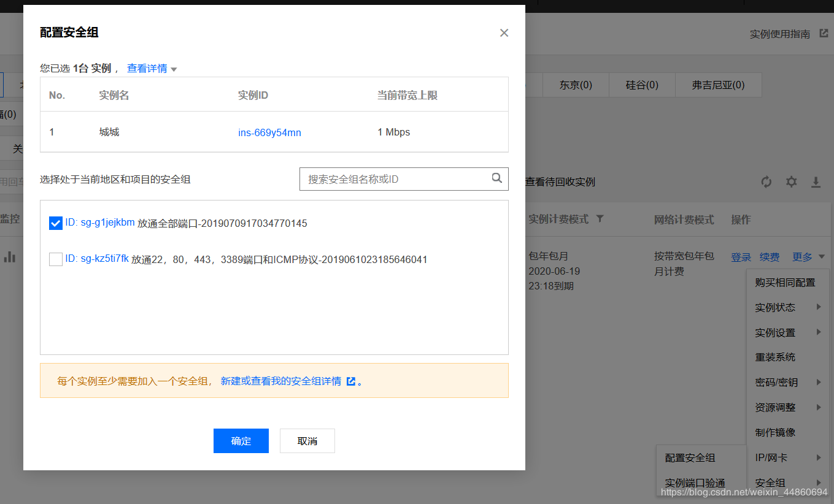
Task: Click the 1 Mbps bandwidth cell
Action: (393, 132)
